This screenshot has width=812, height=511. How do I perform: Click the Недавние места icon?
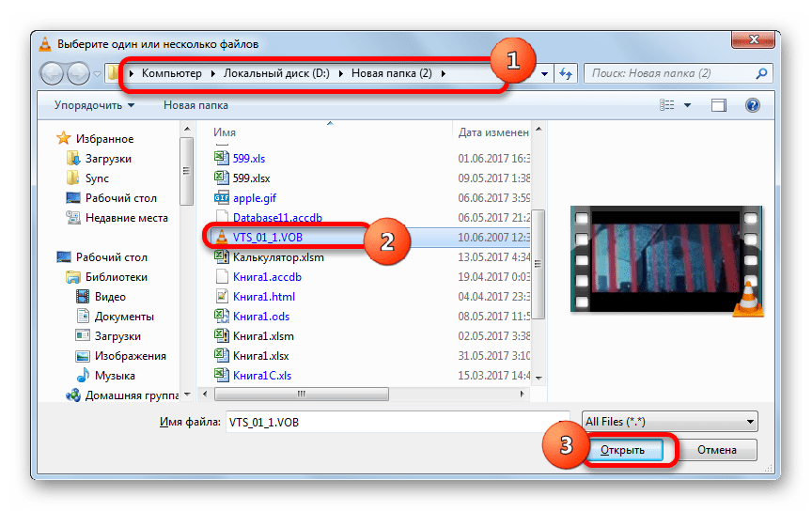click(x=73, y=217)
